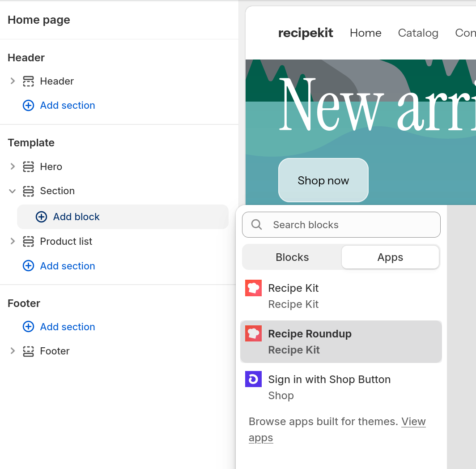Viewport: 476px width, 469px height.
Task: Click the Add block button
Action: [123, 217]
